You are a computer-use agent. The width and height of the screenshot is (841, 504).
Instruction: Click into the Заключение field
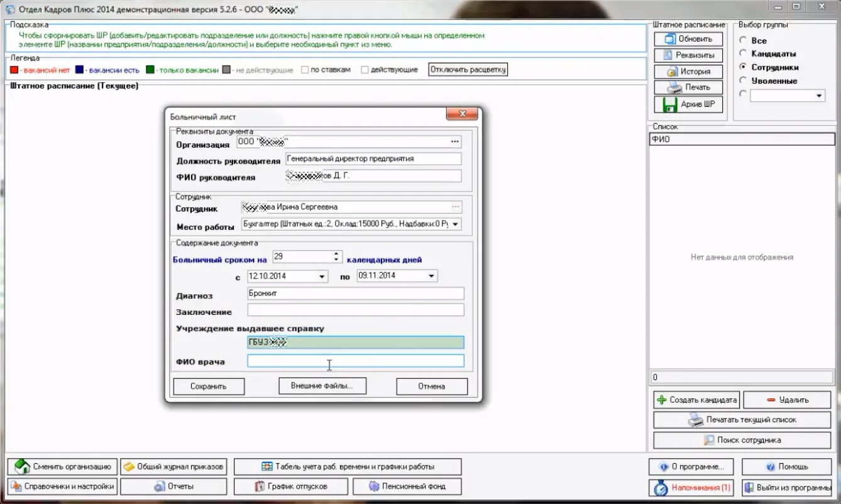356,310
